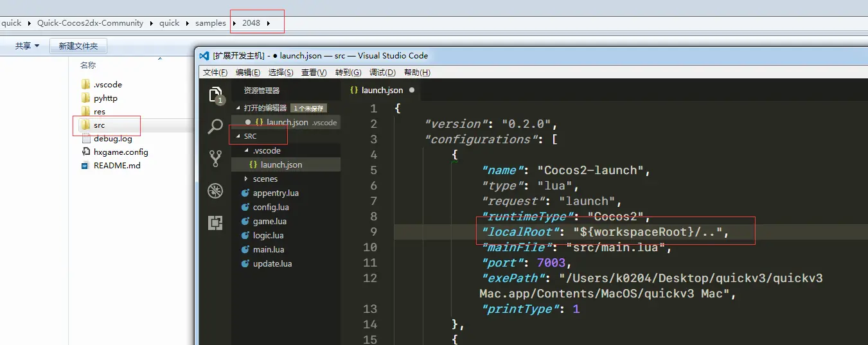868x345 pixels.
Task: Click the game.lua file icon
Action: point(245,221)
